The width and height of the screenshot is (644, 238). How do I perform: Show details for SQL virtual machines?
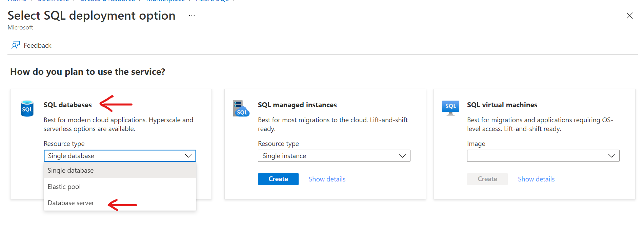[536, 179]
